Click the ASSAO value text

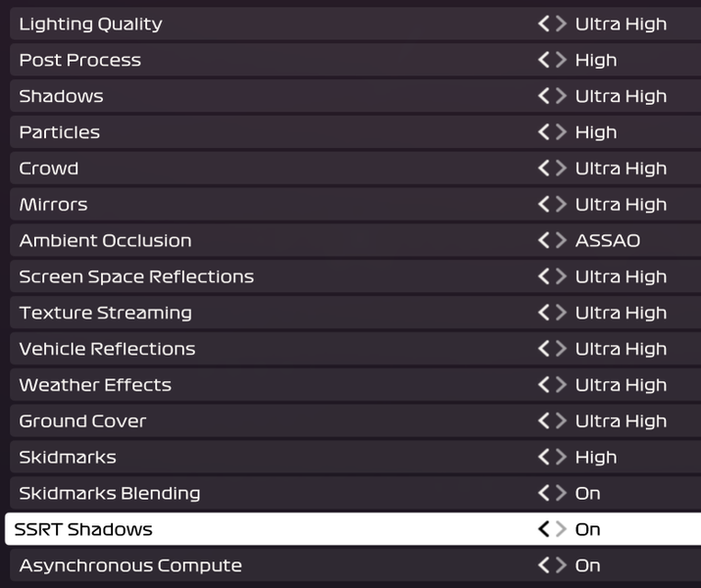tap(608, 240)
